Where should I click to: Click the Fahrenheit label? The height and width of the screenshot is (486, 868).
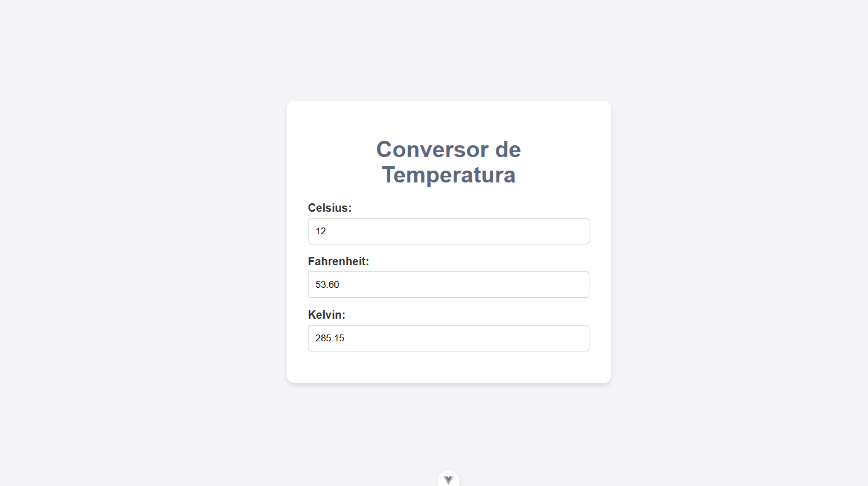click(x=338, y=261)
